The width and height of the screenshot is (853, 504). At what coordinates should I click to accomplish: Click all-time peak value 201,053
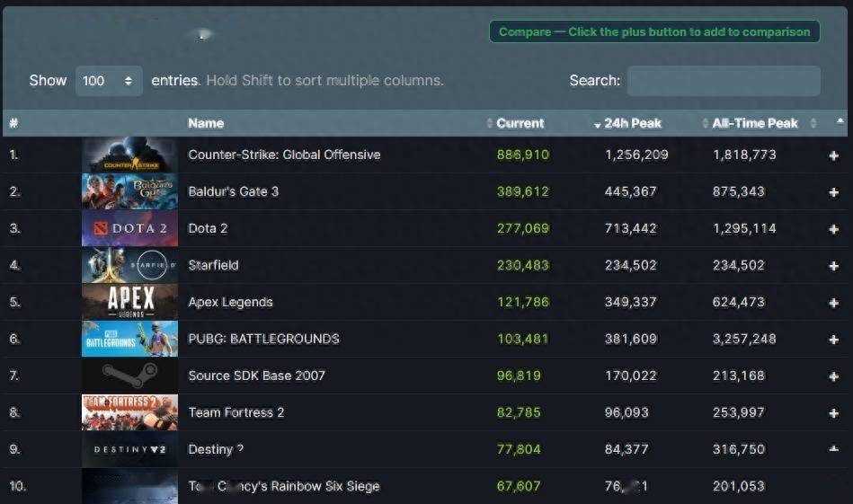[739, 486]
